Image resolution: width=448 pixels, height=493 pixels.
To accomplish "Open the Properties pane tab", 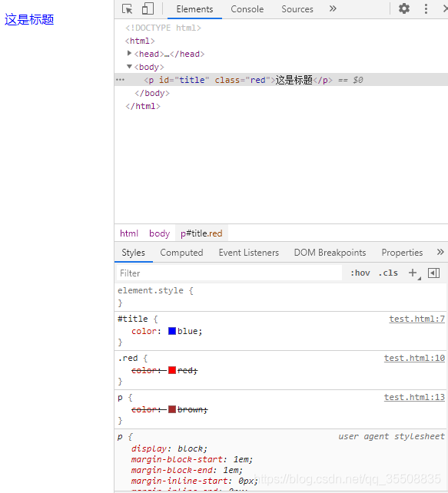I will [402, 253].
